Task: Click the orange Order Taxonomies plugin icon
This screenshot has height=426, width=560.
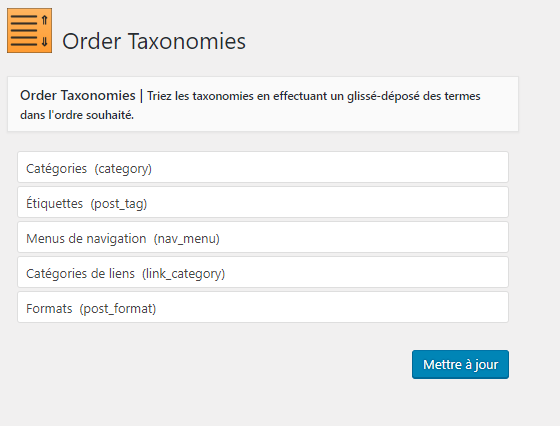Action: tap(29, 31)
